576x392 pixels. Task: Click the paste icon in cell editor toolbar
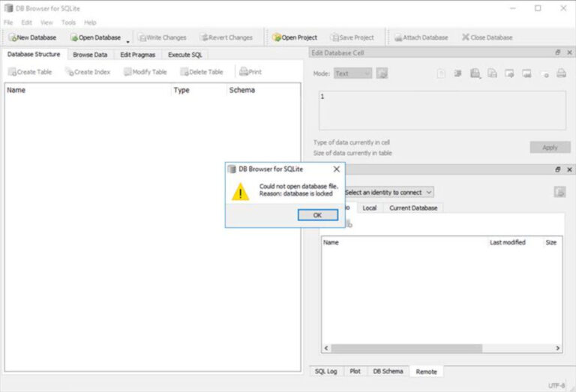pos(492,73)
